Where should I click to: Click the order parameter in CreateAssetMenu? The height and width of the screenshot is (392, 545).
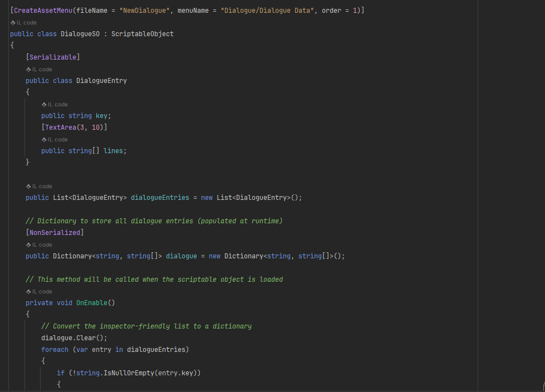click(x=332, y=11)
